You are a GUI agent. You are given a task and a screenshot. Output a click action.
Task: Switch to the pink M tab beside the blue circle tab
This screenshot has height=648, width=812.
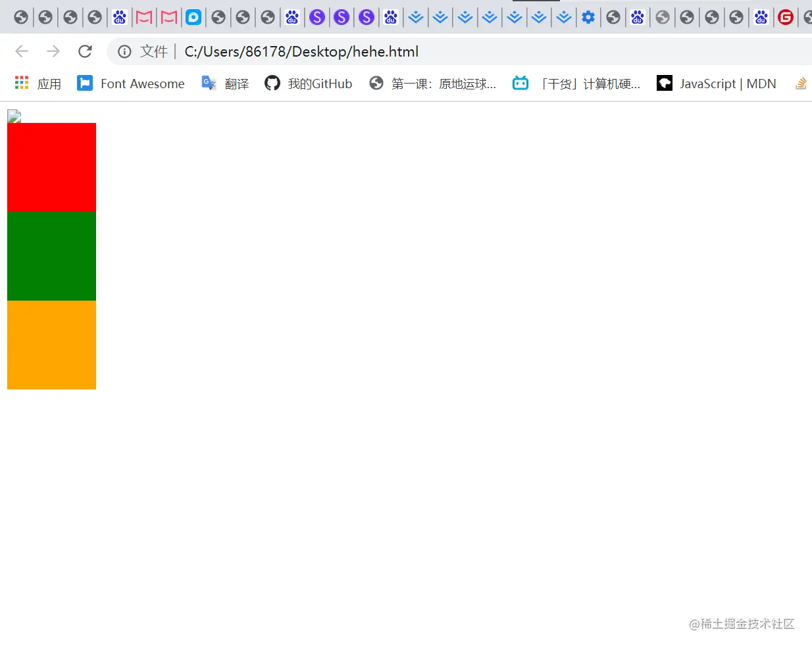tap(169, 17)
